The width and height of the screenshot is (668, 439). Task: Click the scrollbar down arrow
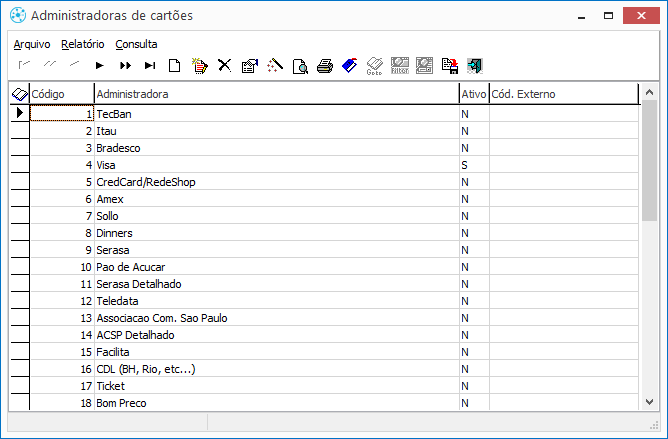coord(649,401)
